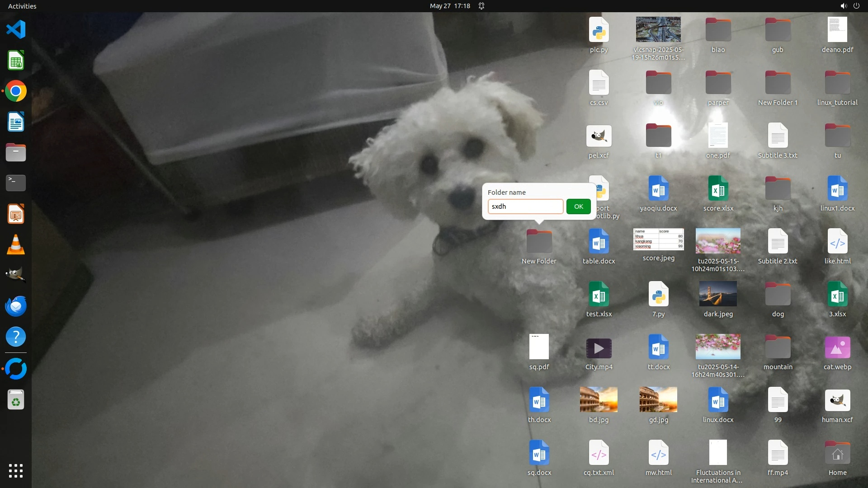The height and width of the screenshot is (488, 868).
Task: Open the clock and calendar menu
Action: 450,6
